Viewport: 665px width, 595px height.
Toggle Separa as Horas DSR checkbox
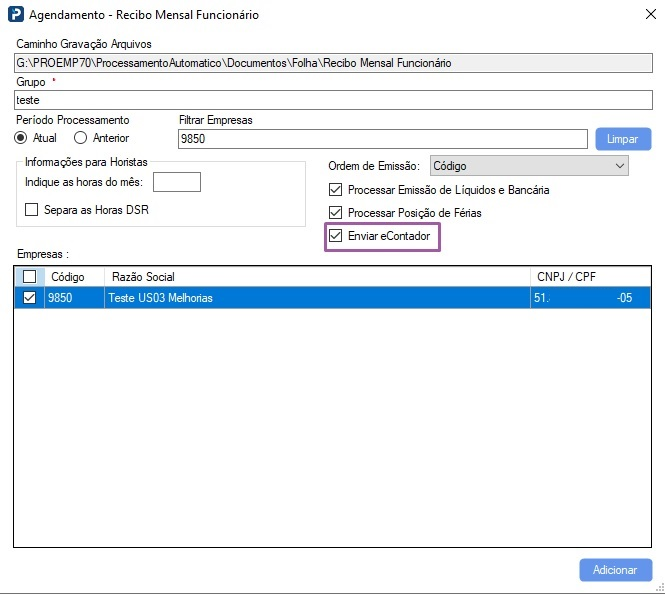click(31, 210)
